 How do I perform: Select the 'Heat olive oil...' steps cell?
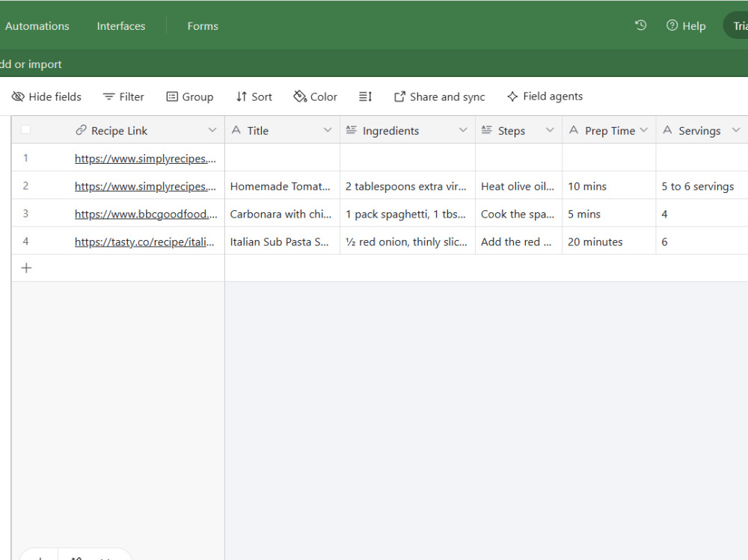tap(518, 186)
